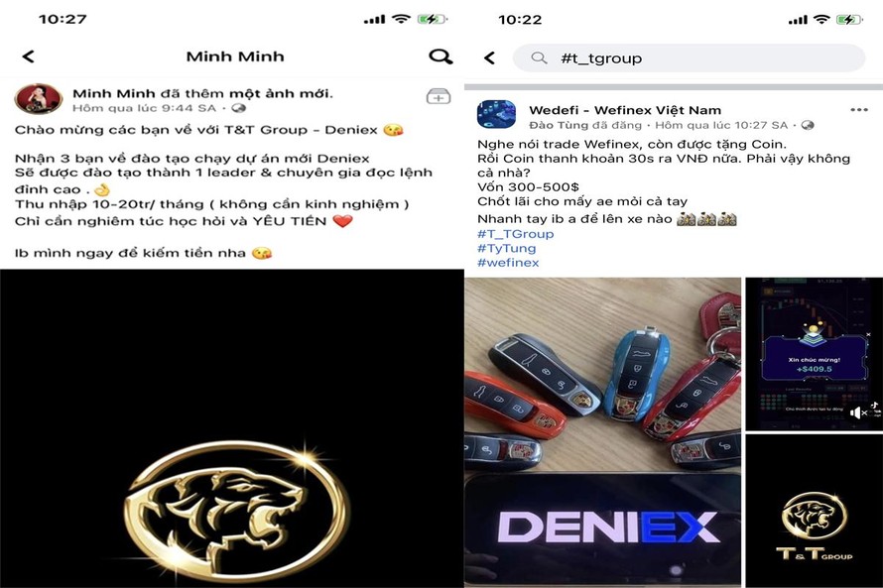The height and width of the screenshot is (588, 883).
Task: Tap globe privacy icon on Wedefi post
Action: 808,125
